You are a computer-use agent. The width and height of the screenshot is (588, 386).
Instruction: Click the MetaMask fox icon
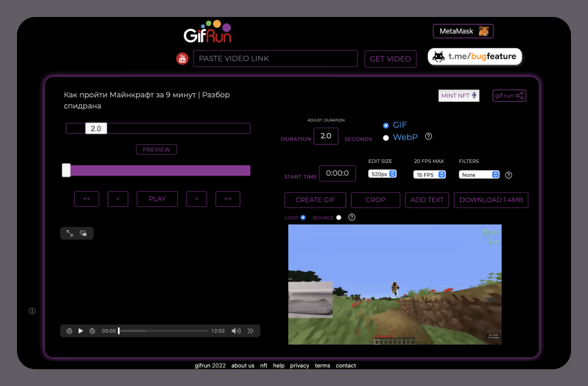point(484,31)
